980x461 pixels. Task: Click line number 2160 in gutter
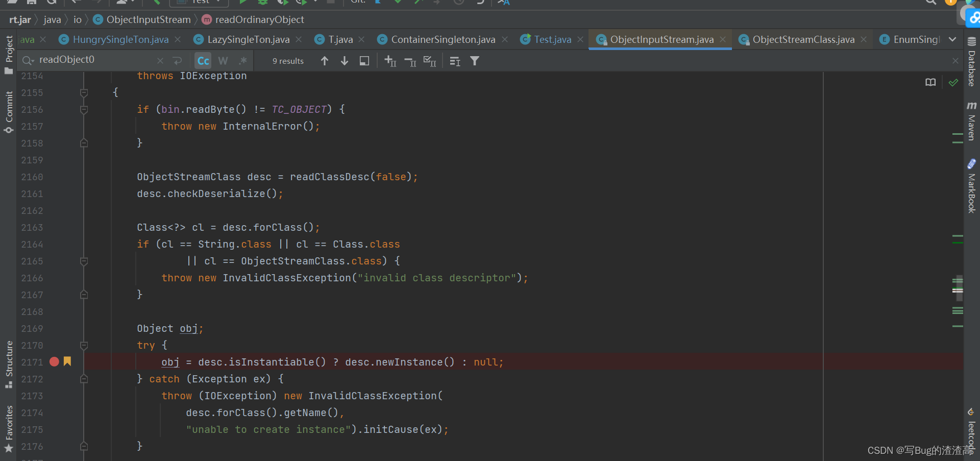point(32,177)
